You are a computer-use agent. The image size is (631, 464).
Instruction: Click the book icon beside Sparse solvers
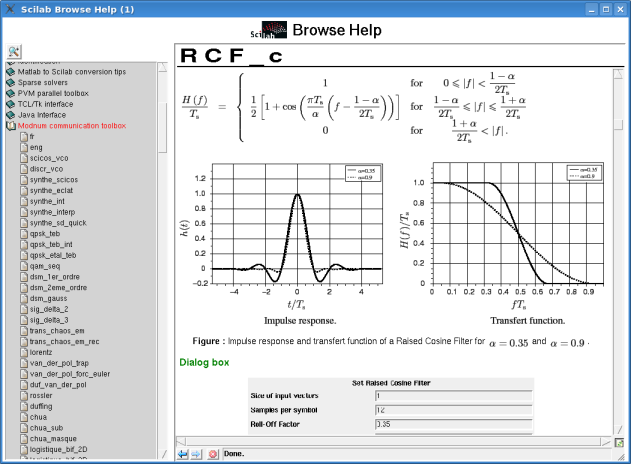tap(11, 82)
